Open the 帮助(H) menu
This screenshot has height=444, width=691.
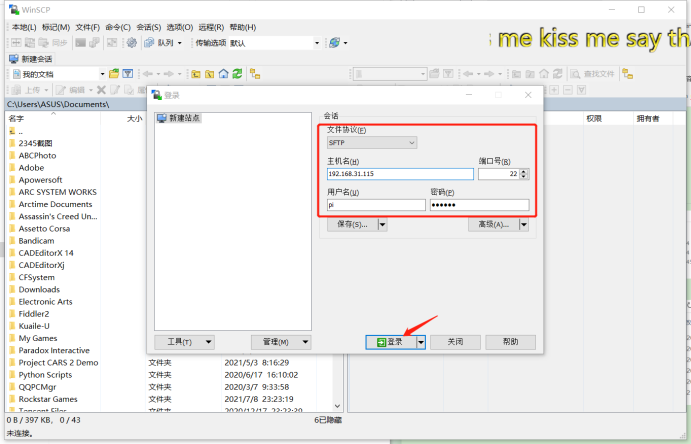tap(242, 27)
